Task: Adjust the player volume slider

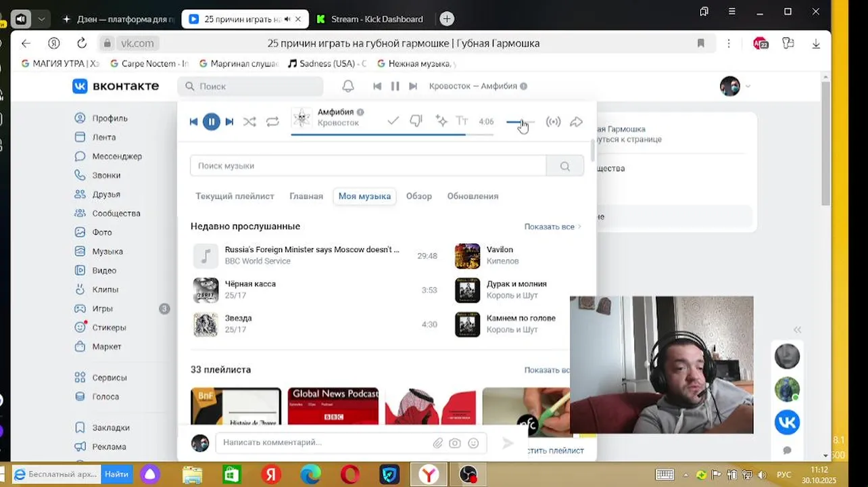Action: pos(520,122)
